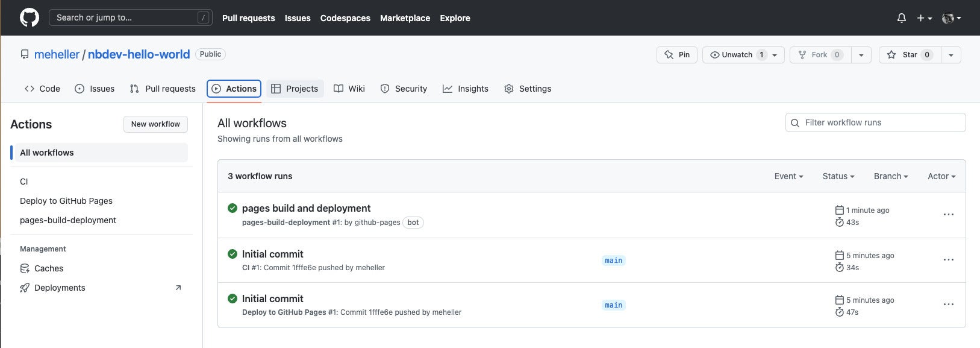The height and width of the screenshot is (348, 980).
Task: Click the fork icon on the Fork button
Action: point(802,55)
